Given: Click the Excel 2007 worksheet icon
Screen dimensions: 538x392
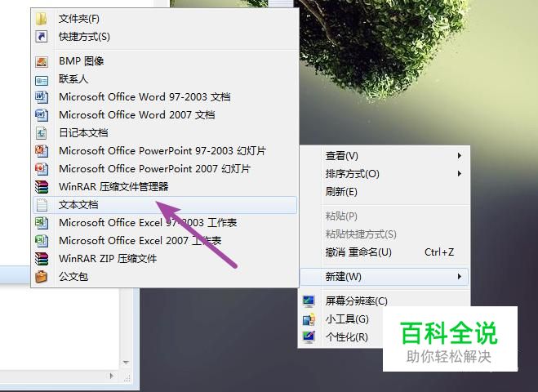Looking at the screenshot, I should (42, 241).
